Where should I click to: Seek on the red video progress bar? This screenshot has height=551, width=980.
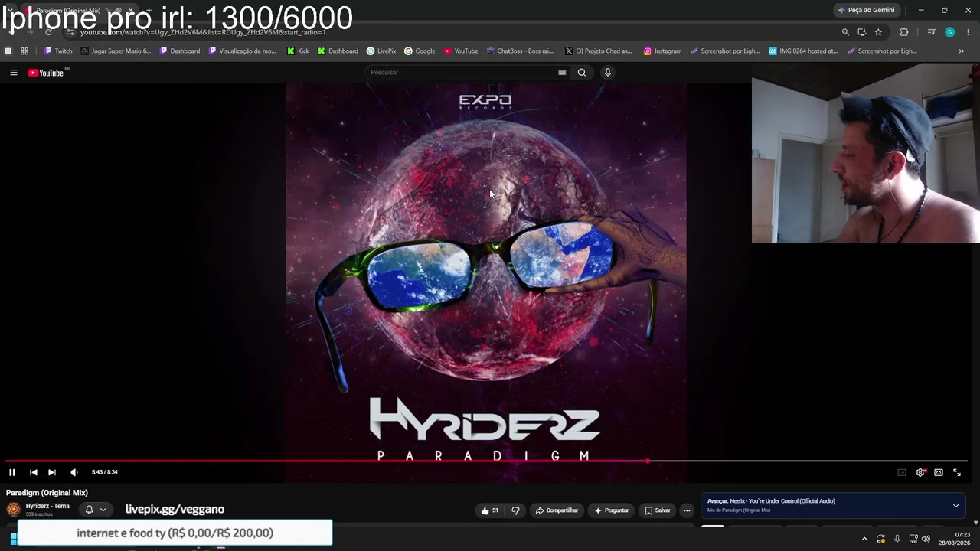[x=487, y=461]
